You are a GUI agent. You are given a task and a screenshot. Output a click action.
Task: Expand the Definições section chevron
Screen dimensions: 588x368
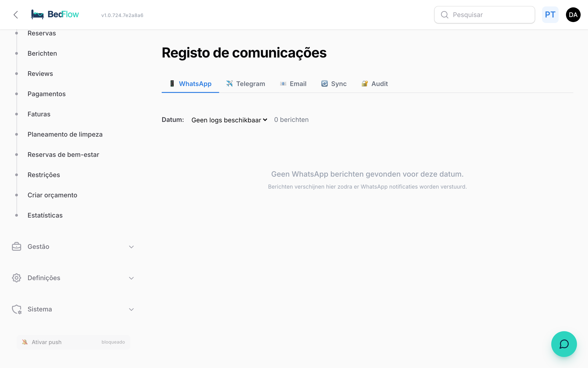[x=131, y=278]
